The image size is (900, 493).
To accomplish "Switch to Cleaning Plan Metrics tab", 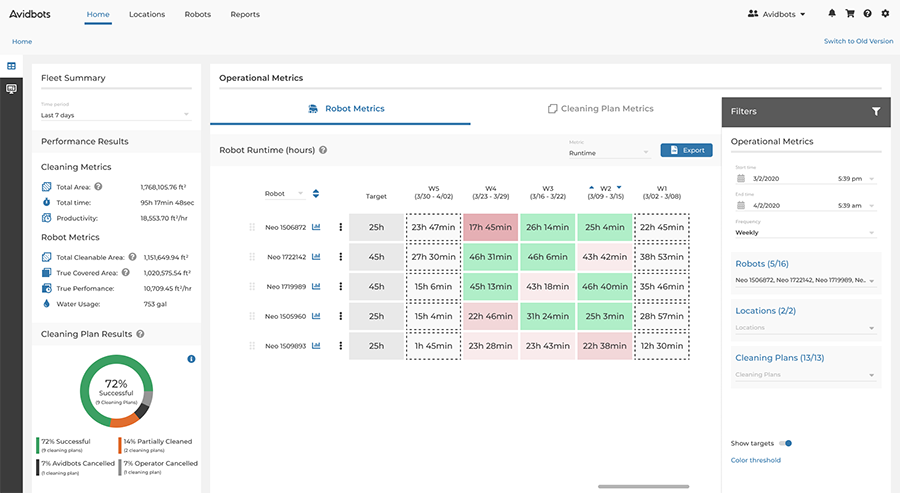I will (600, 108).
